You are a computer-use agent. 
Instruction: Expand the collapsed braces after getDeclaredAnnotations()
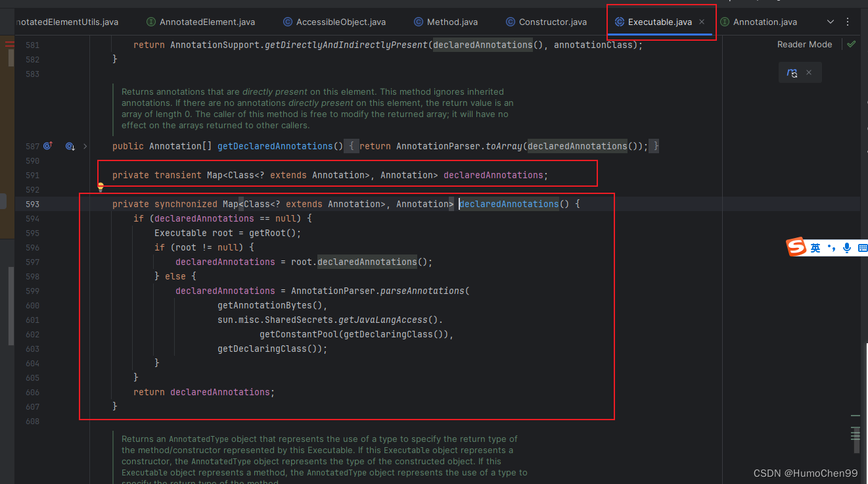[x=352, y=146]
